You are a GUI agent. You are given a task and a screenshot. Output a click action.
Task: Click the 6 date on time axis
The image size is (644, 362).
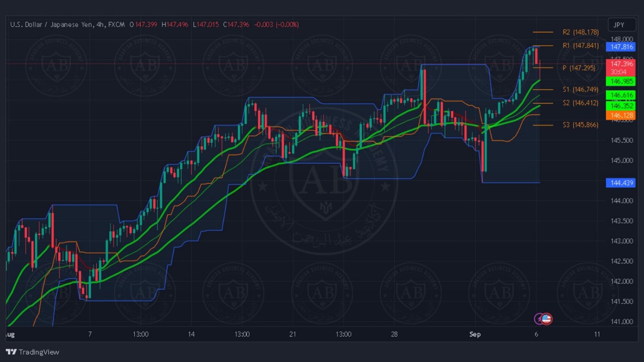536,334
